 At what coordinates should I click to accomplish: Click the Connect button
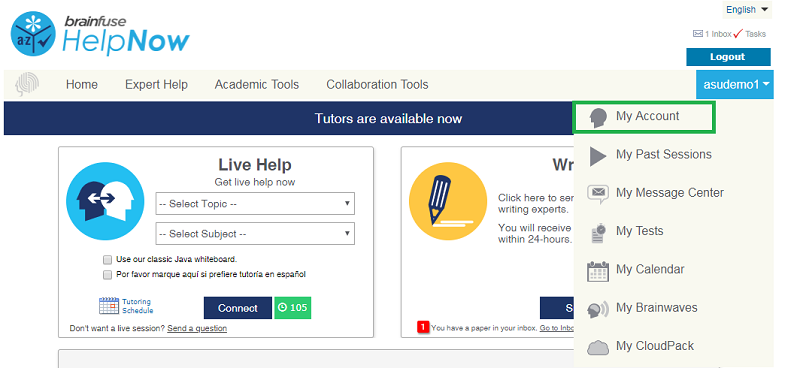[x=238, y=308]
